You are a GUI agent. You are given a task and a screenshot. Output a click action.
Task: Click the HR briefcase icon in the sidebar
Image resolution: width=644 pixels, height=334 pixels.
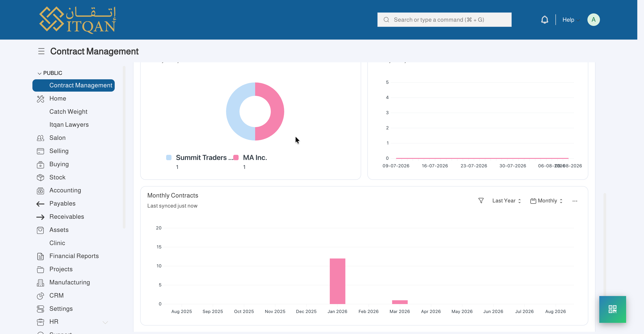pos(40,322)
